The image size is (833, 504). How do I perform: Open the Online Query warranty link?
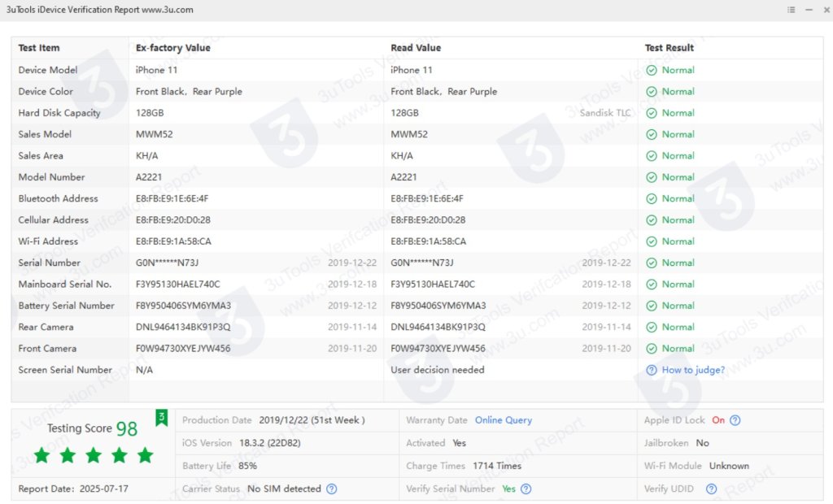503,420
